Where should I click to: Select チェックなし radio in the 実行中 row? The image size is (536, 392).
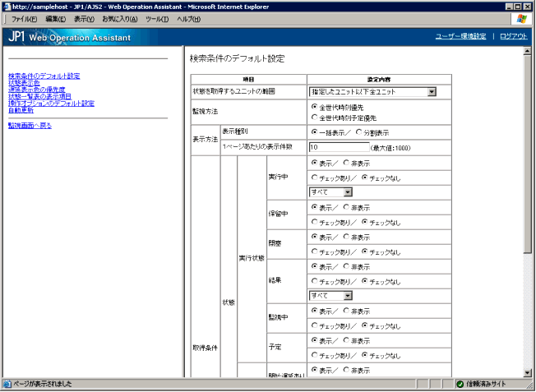coord(364,178)
